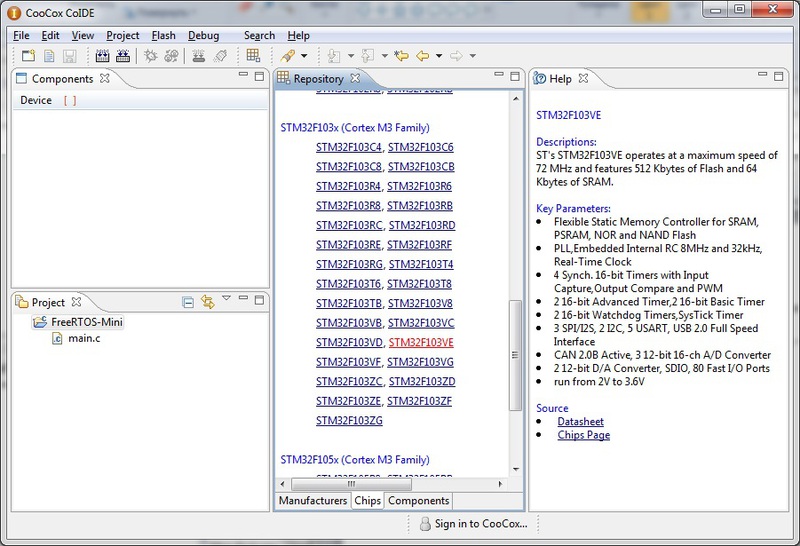This screenshot has height=546, width=800.
Task: Minimize the Repository panel
Action: (x=499, y=75)
